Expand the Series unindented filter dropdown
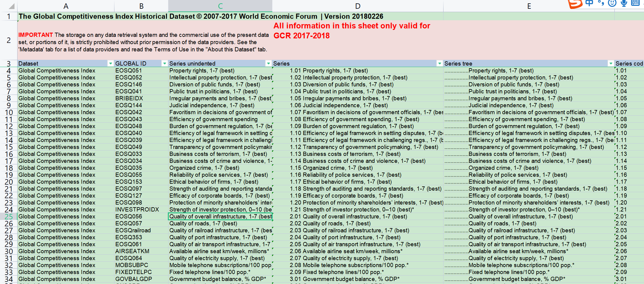 coord(268,63)
